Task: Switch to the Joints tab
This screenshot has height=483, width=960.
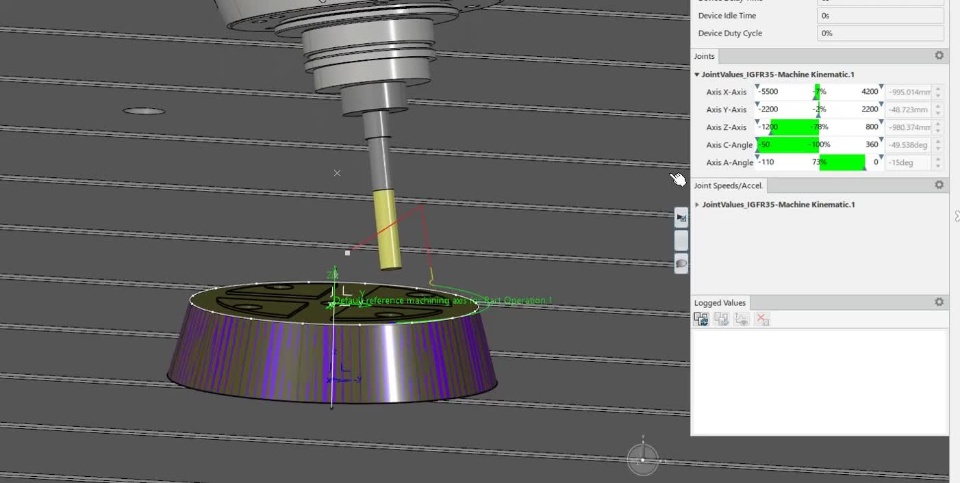Action: pos(704,56)
